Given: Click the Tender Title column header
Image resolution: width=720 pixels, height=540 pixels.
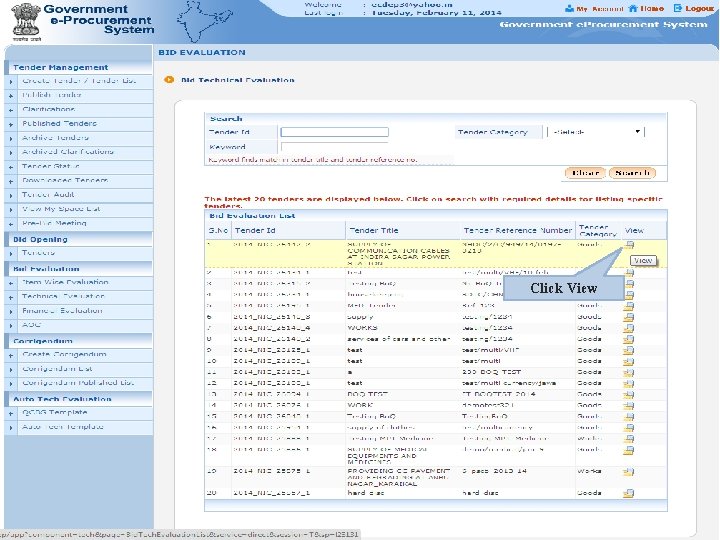Looking at the screenshot, I should 374,231.
